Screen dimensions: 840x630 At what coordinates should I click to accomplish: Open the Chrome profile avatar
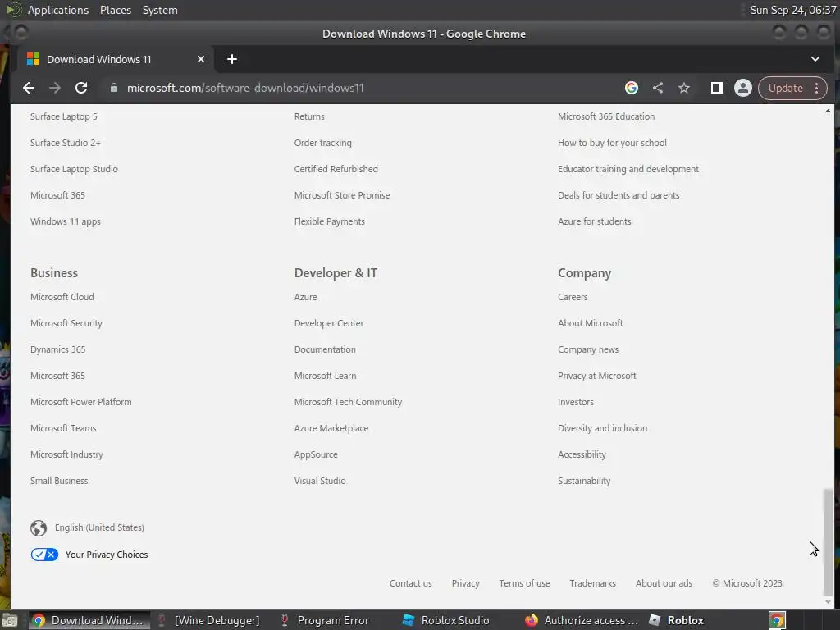[742, 88]
